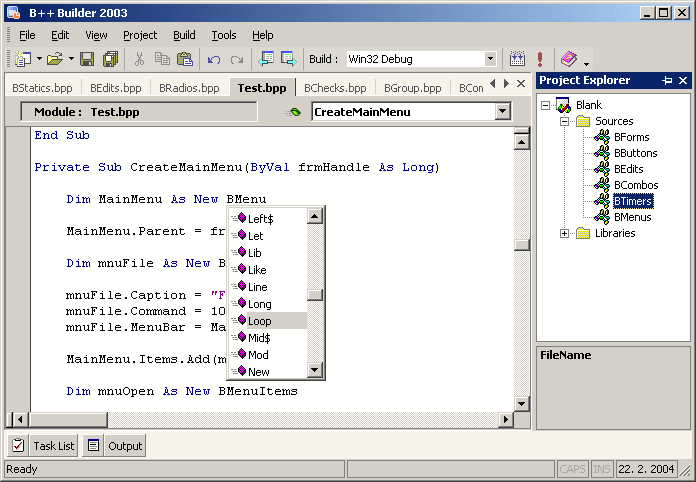This screenshot has height=482, width=696.
Task: Open the Project menu
Action: click(140, 35)
